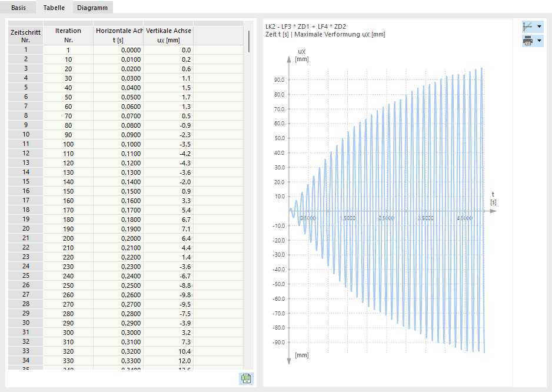The width and height of the screenshot is (552, 392).
Task: Switch to the Basis tab
Action: coord(18,8)
